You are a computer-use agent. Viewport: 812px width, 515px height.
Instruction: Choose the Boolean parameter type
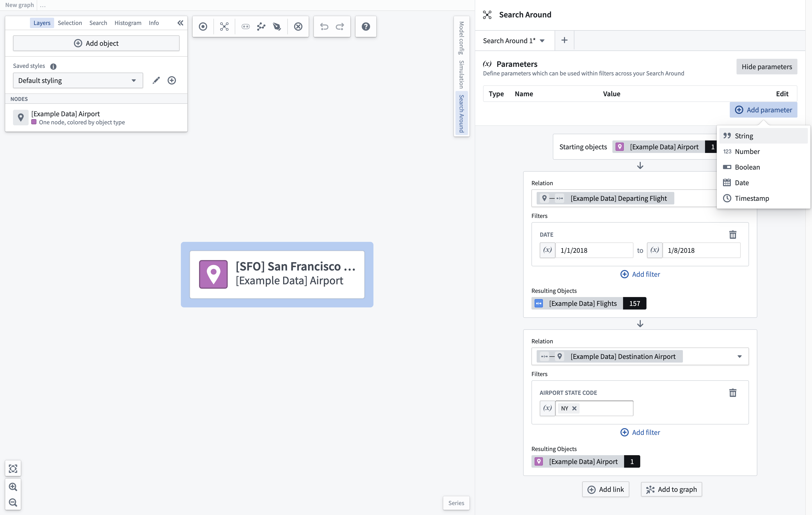pyautogui.click(x=763, y=167)
